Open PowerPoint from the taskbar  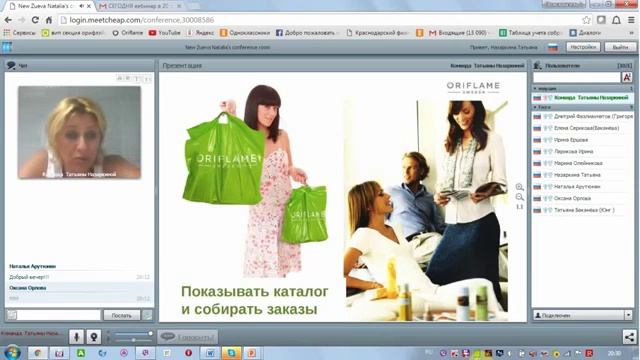pos(253,353)
